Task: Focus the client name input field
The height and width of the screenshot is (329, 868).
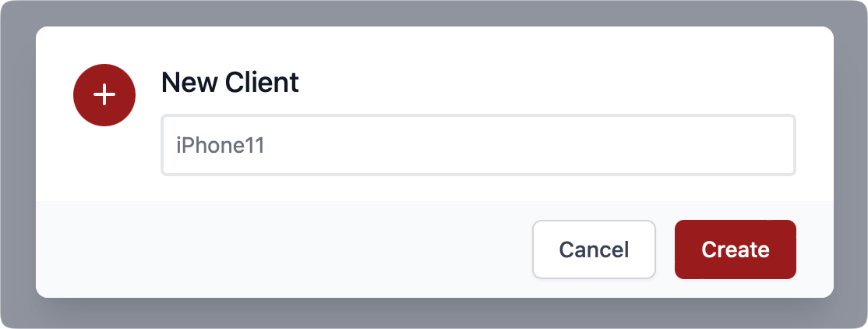Action: [x=478, y=145]
